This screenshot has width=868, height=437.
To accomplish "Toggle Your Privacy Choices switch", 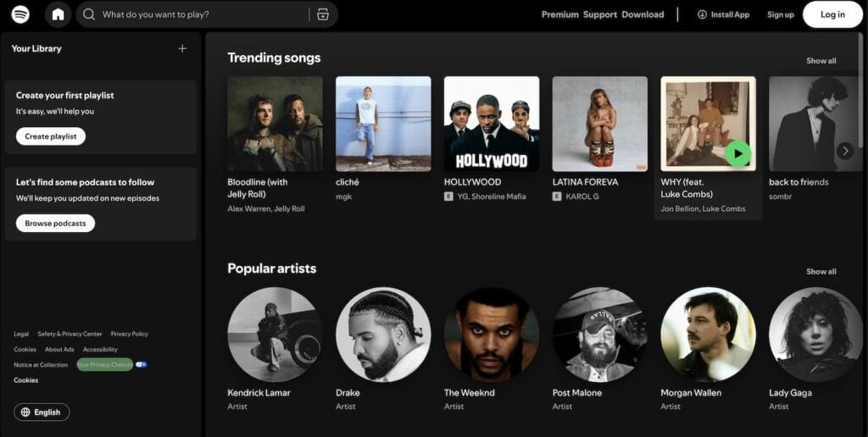I will (x=141, y=364).
